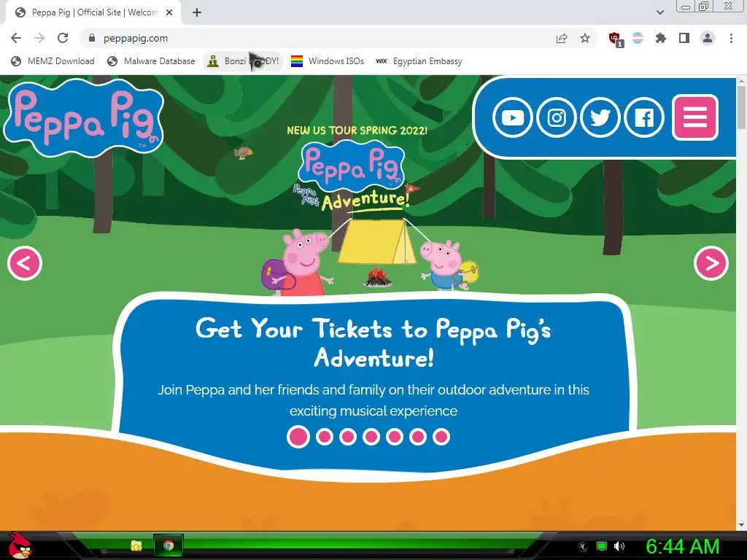Go forward in browser history
The width and height of the screenshot is (747, 560).
point(39,38)
